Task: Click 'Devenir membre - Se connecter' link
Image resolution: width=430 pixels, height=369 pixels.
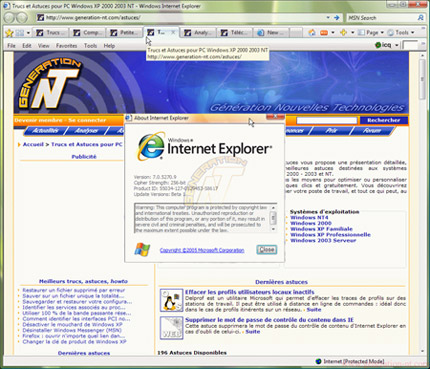Action: click(x=60, y=120)
